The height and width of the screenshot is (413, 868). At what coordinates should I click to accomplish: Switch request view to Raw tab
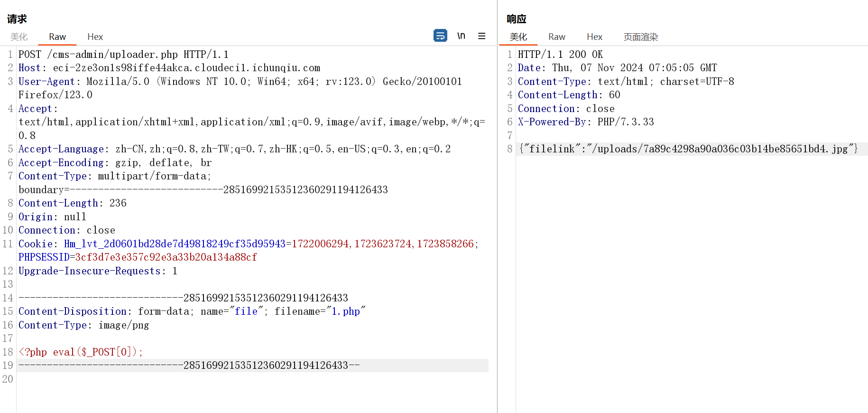pos(57,37)
